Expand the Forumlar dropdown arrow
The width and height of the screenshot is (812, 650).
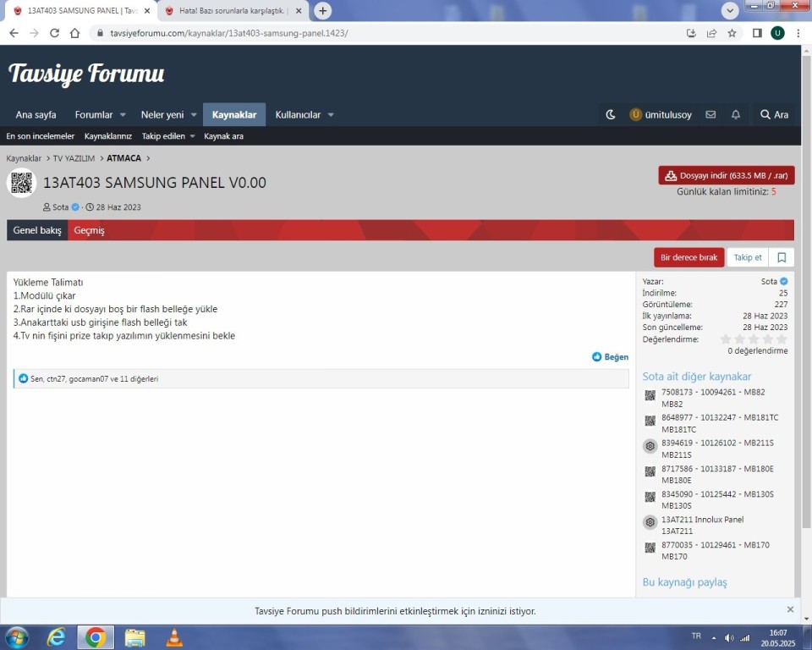point(123,114)
